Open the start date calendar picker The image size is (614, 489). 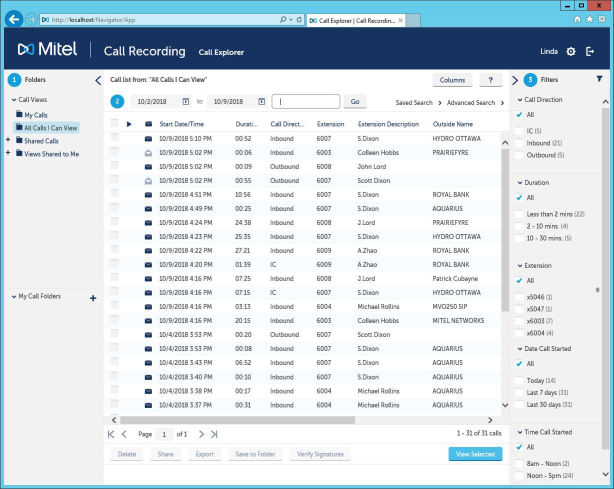(x=186, y=102)
